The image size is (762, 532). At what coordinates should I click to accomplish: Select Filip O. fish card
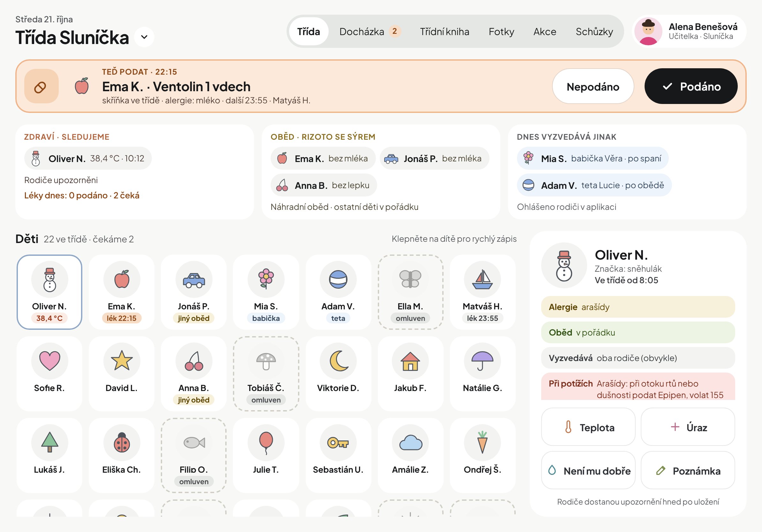(x=194, y=455)
